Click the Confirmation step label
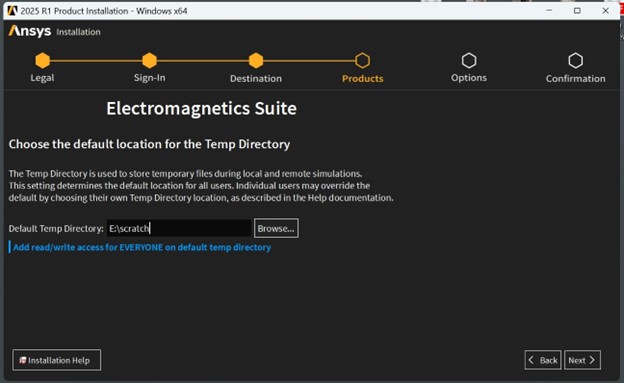624x383 pixels. pos(575,78)
